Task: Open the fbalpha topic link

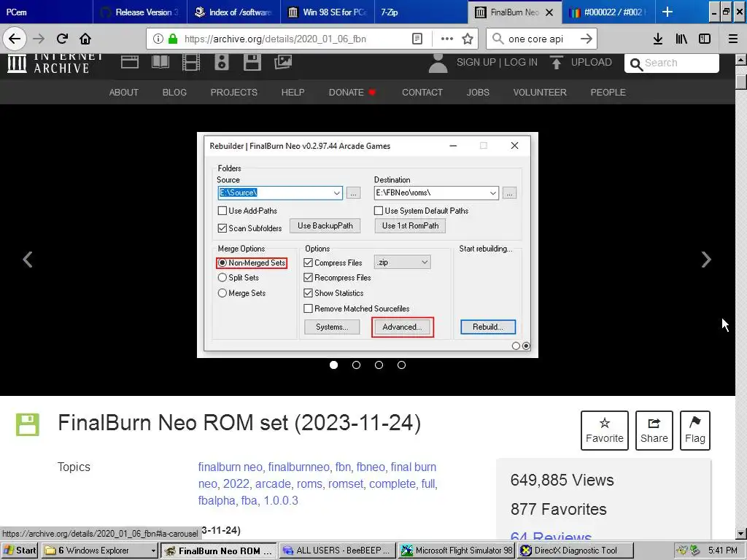Action: pos(217,500)
